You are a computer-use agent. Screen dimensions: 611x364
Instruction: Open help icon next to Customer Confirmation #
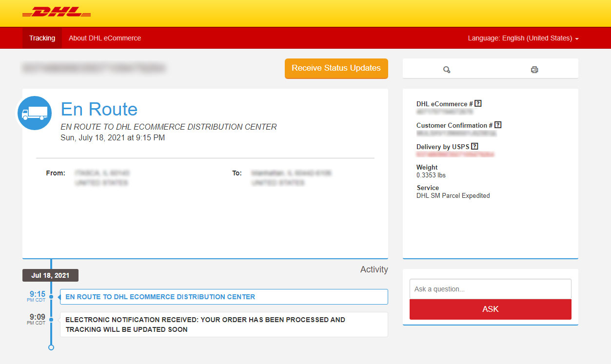point(498,125)
